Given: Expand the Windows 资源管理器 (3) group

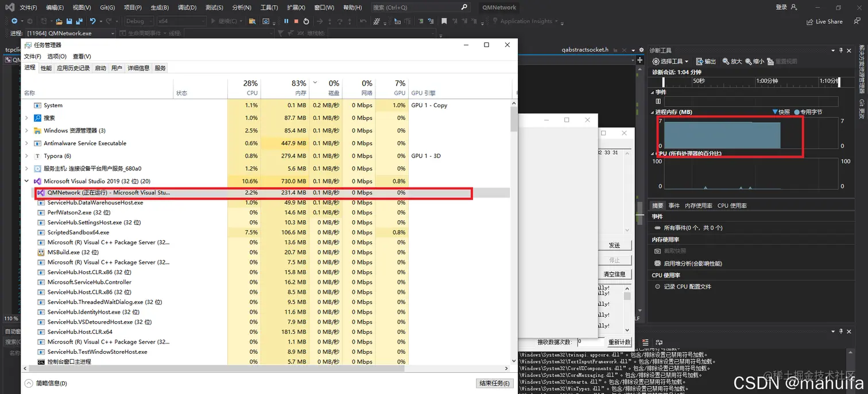Looking at the screenshot, I should (26, 131).
